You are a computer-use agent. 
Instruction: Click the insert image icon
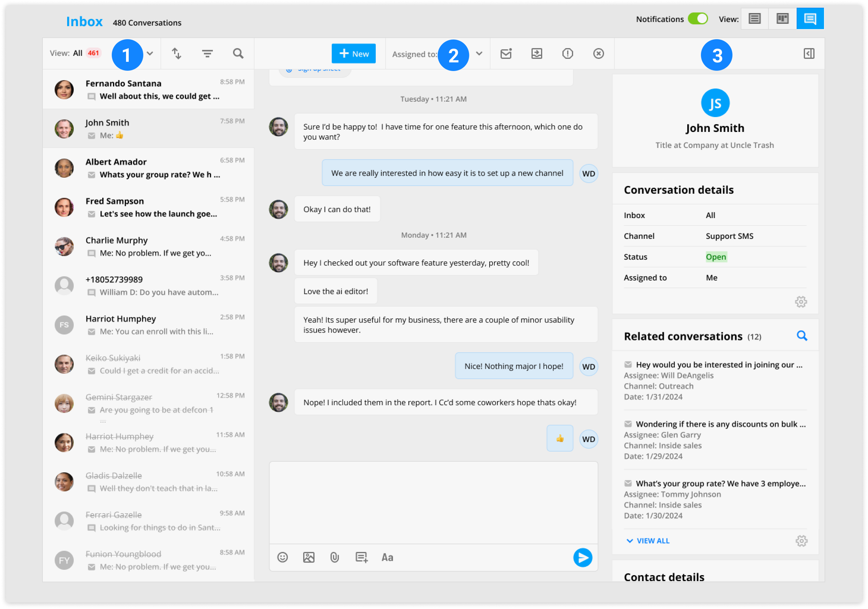pos(309,557)
